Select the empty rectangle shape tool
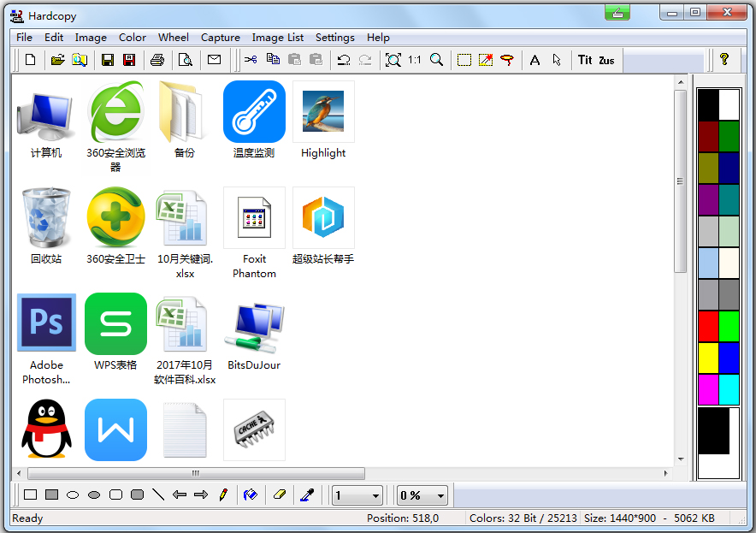 (31, 495)
